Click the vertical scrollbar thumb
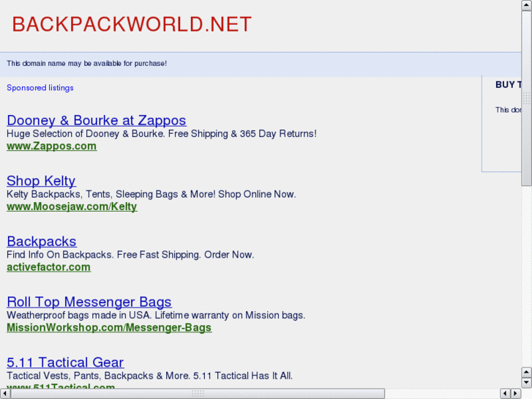 [527, 98]
